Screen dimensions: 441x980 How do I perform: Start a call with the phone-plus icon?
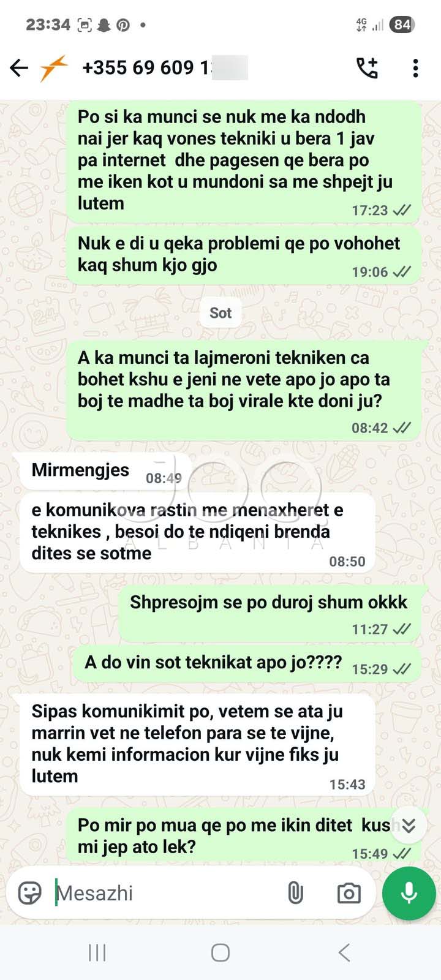tap(367, 68)
